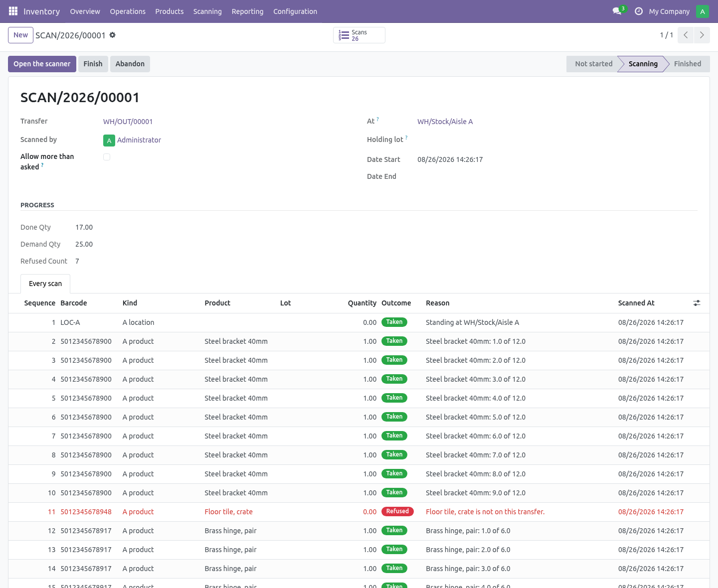Open the activities clock icon
Image resolution: width=718 pixels, height=588 pixels.
[639, 11]
